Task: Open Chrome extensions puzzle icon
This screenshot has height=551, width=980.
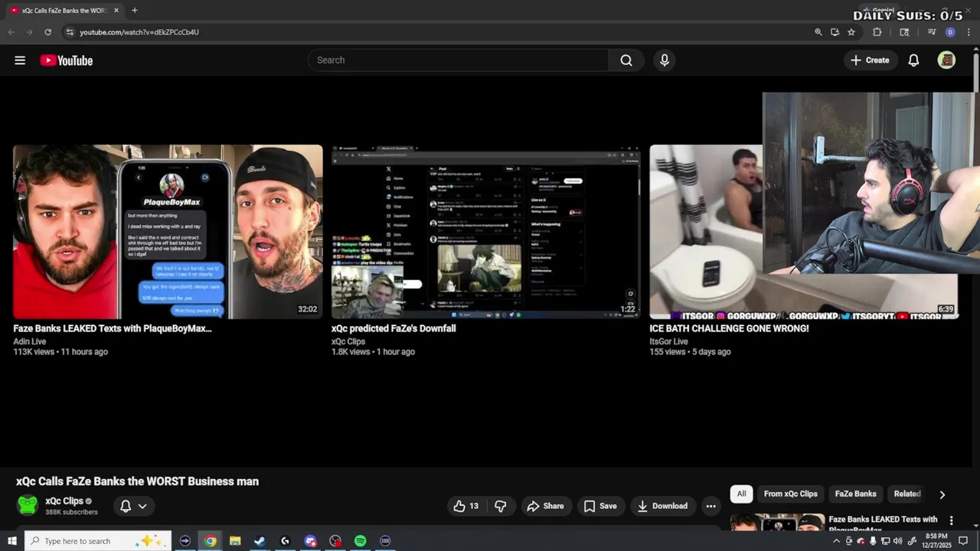Action: pos(877,32)
